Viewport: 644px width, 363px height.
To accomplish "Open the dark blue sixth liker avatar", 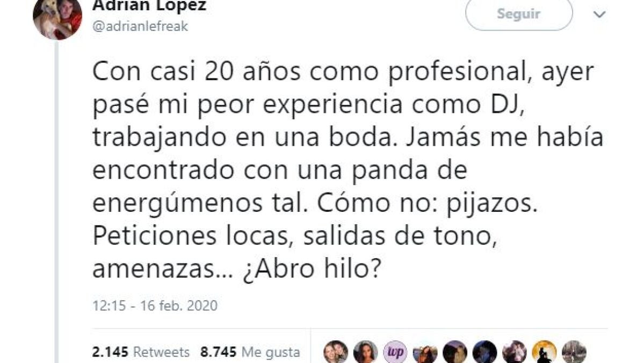I will 484,352.
